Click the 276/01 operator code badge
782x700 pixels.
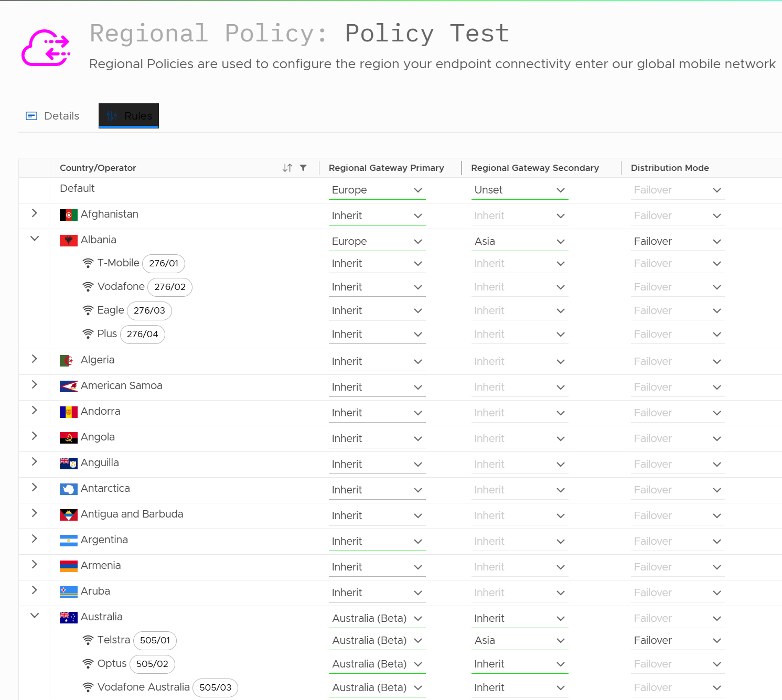pos(164,263)
